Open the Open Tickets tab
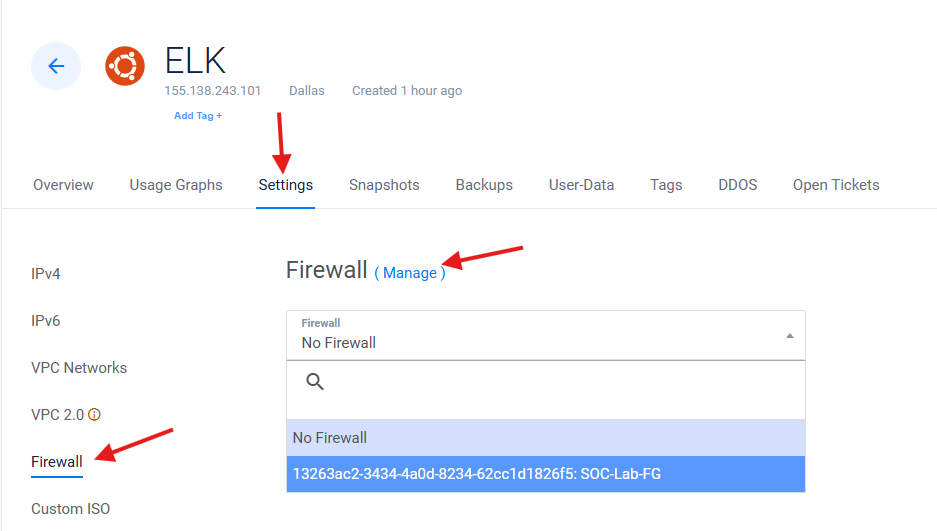The height and width of the screenshot is (531, 937). 836,185
